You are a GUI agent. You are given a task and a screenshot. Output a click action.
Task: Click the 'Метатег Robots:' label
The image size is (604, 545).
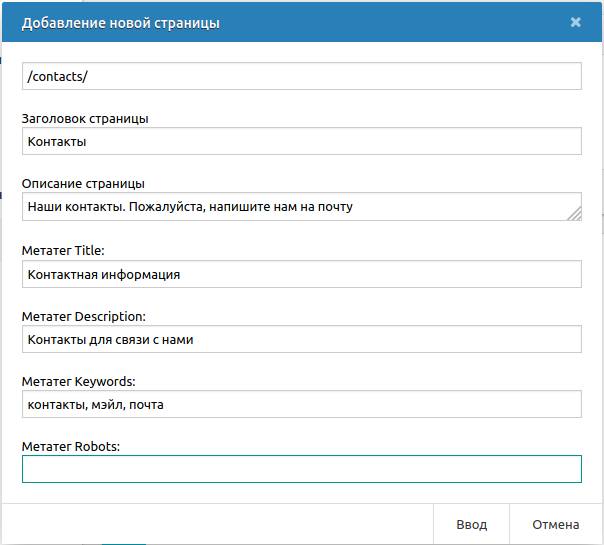click(x=71, y=447)
